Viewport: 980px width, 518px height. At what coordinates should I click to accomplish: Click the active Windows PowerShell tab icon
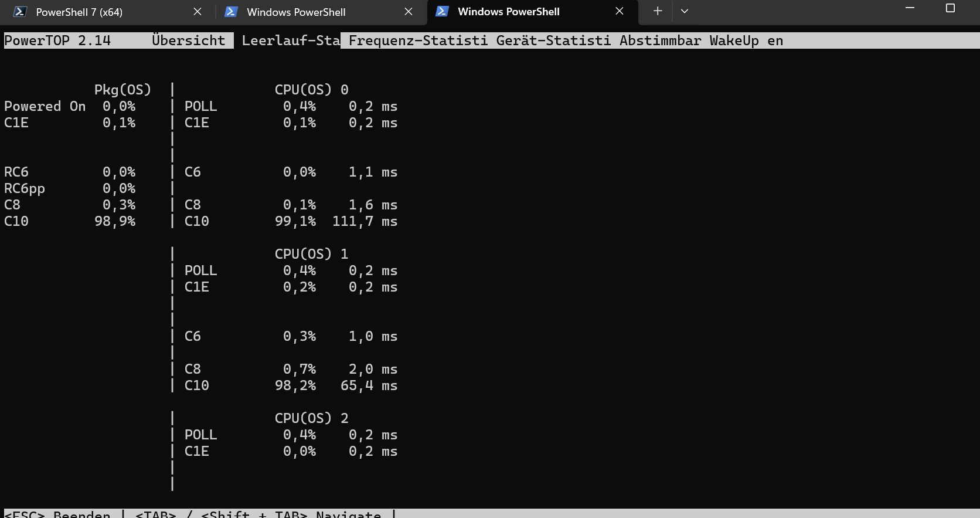tap(442, 12)
